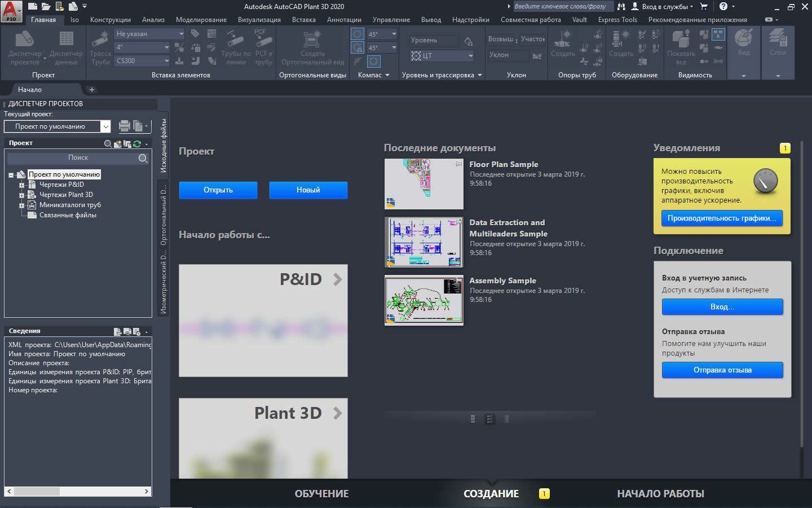Open the ЦТ justification dropdown
This screenshot has width=812, height=508.
[x=442, y=56]
